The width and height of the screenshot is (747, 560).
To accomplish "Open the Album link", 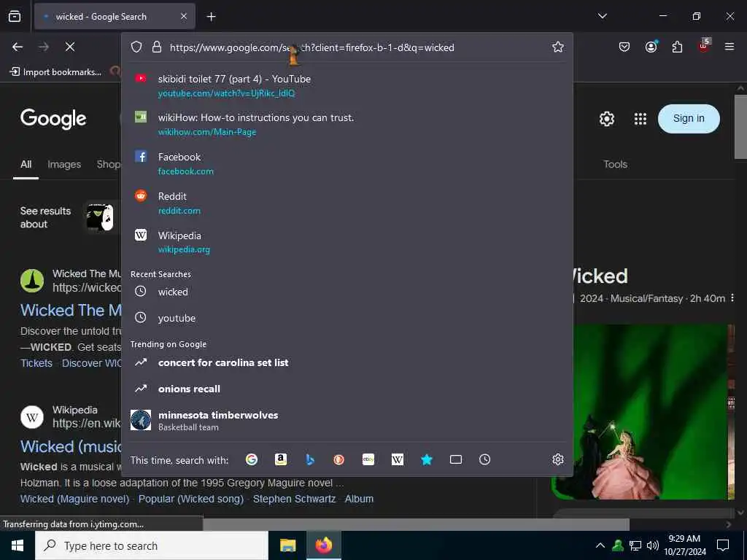I will tap(359, 499).
